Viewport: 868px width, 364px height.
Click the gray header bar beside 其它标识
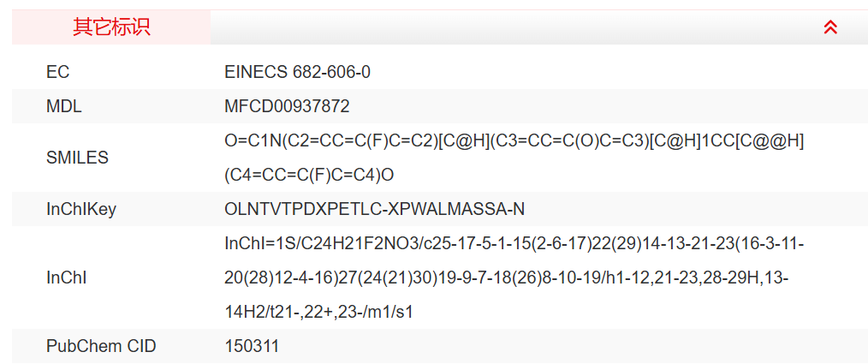click(x=514, y=27)
